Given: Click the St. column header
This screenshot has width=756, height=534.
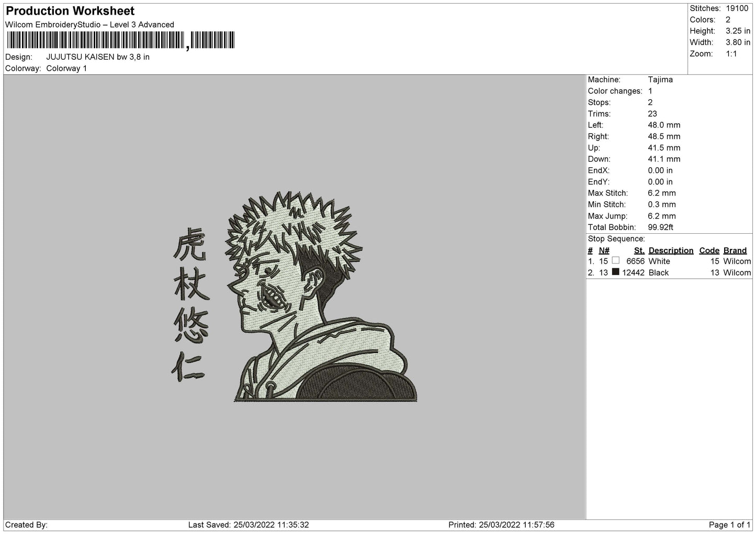Looking at the screenshot, I should pyautogui.click(x=639, y=251).
